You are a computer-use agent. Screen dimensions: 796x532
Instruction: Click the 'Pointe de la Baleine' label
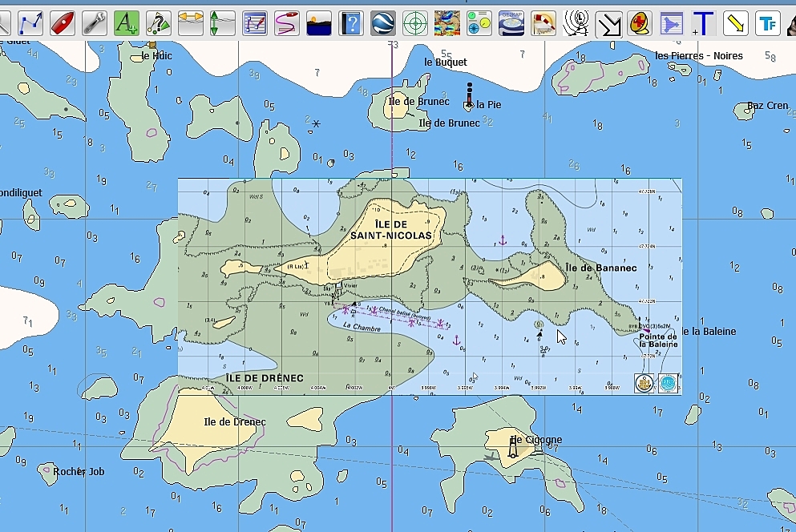point(658,341)
